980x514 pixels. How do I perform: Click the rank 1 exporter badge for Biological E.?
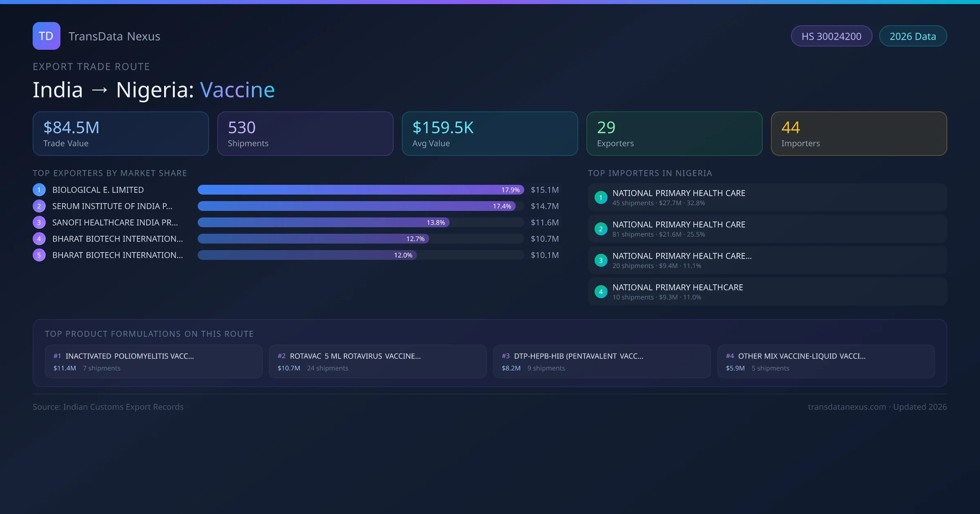tap(39, 190)
